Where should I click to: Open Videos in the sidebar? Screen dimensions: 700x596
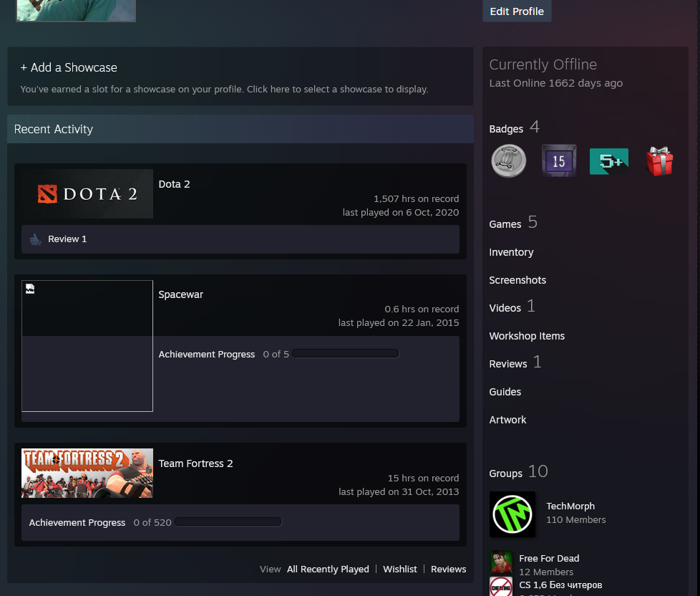505,308
